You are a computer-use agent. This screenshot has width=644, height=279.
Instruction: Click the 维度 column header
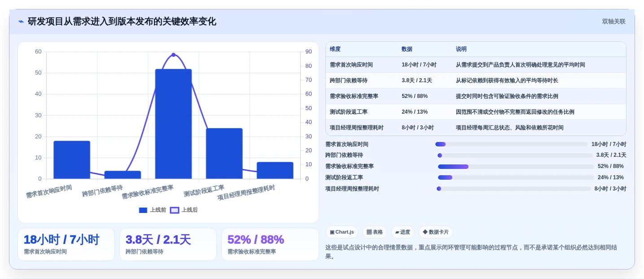point(335,49)
